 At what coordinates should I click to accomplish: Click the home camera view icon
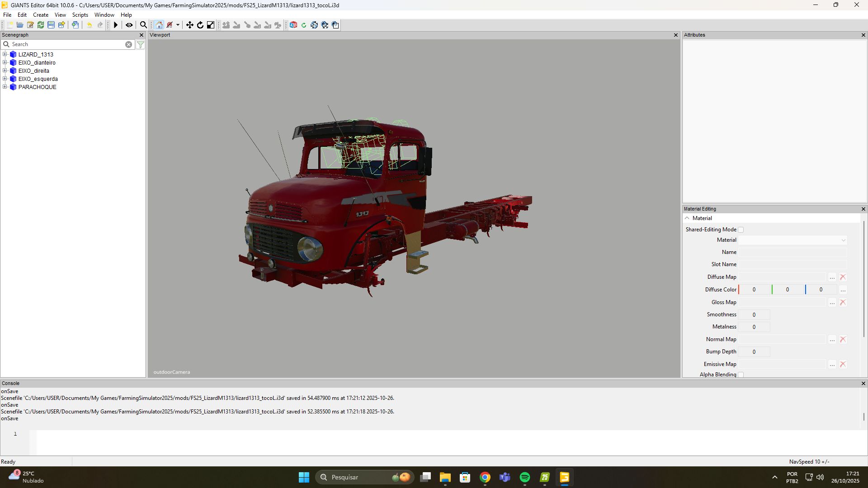click(159, 25)
